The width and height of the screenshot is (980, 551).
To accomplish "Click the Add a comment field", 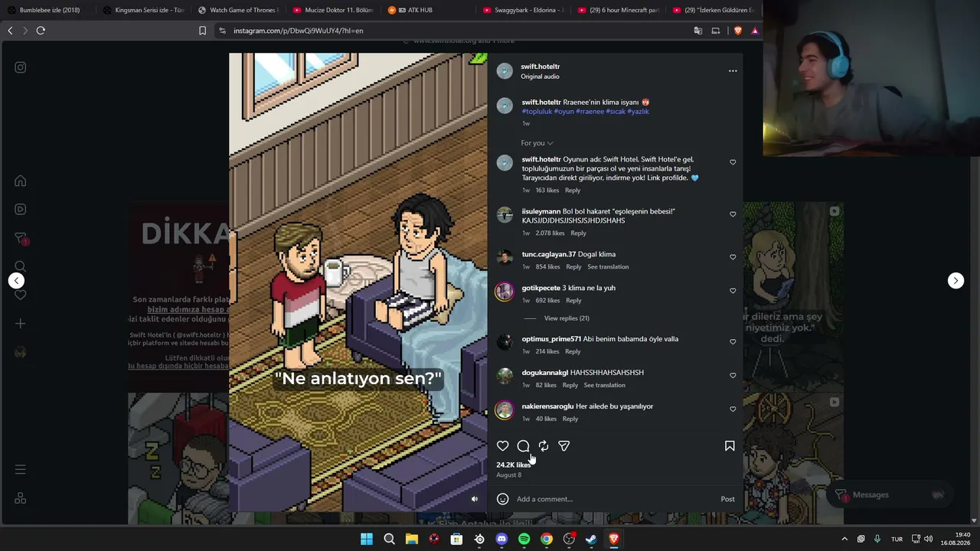I will [612, 499].
